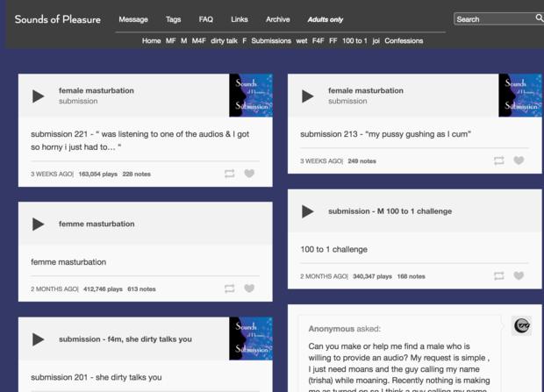The height and width of the screenshot is (392, 544).
Task: Reblog the 100 to 1 challenge post
Action: pyautogui.click(x=498, y=275)
